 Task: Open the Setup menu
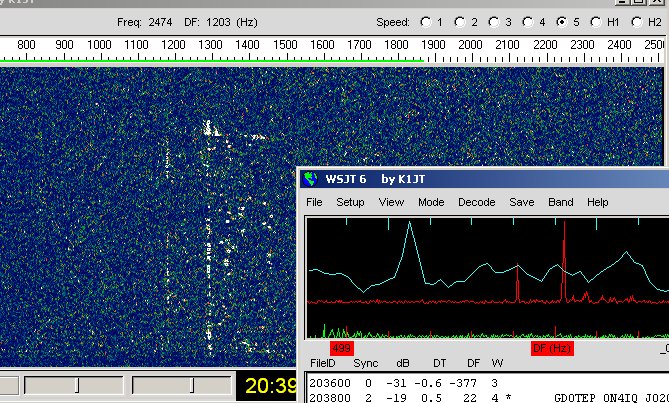pyautogui.click(x=350, y=202)
